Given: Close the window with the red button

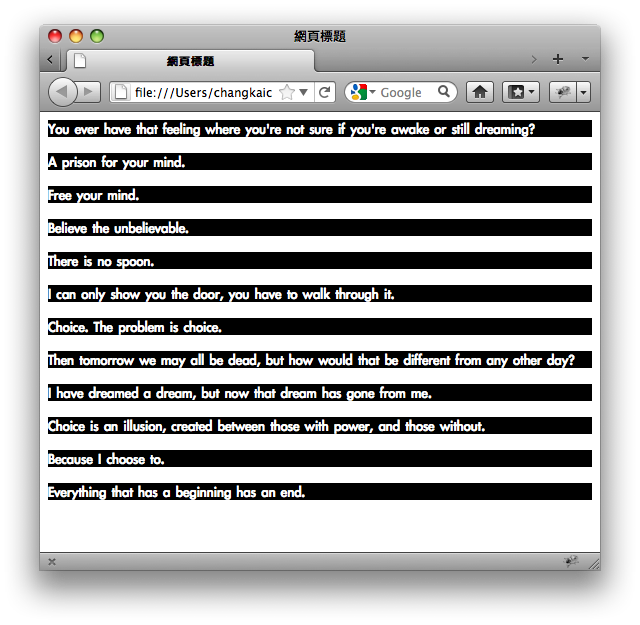Looking at the screenshot, I should coord(55,36).
